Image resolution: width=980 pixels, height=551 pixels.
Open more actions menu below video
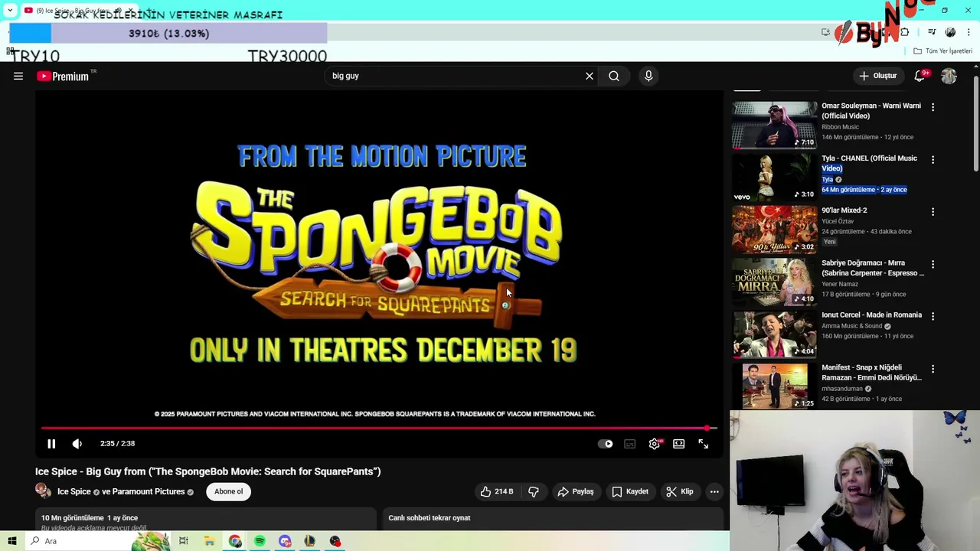[714, 491]
